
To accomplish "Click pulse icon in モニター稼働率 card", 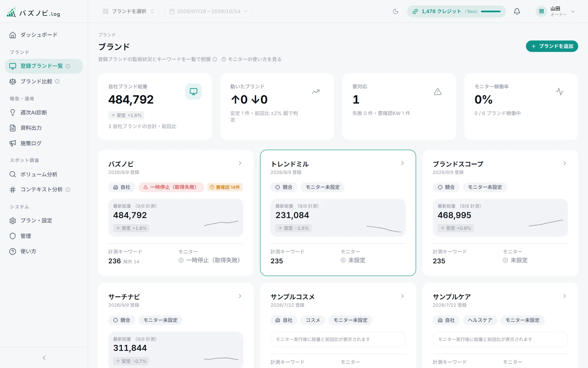I will (560, 92).
